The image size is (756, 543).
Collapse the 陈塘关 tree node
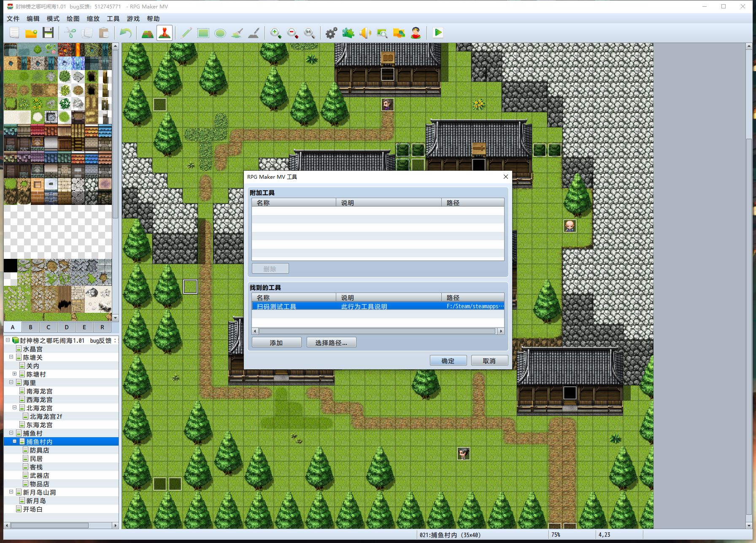(x=11, y=357)
